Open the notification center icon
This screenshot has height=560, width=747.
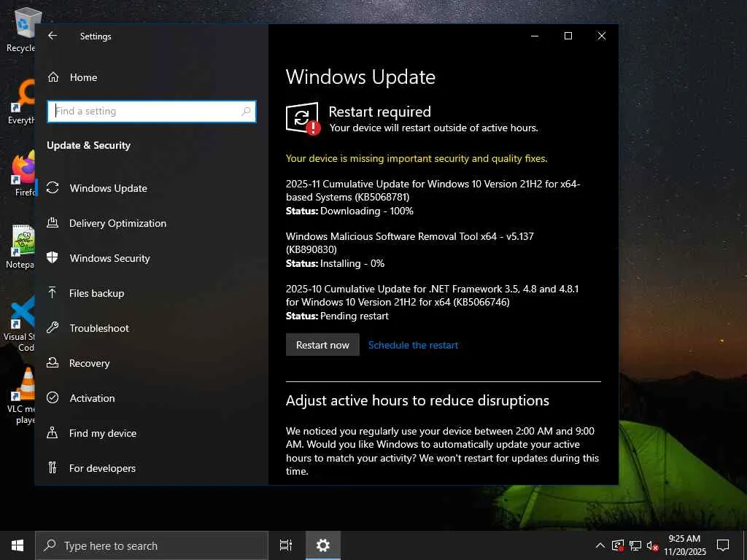(723, 545)
